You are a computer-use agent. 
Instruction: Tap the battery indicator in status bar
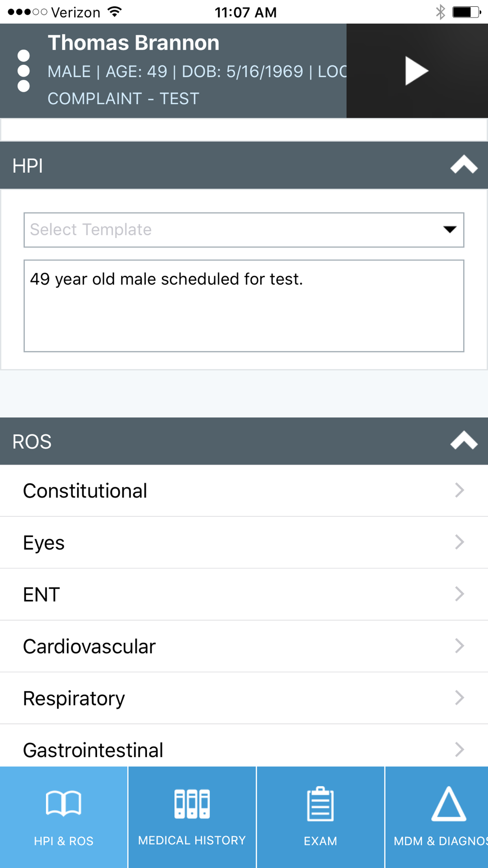pos(467,12)
